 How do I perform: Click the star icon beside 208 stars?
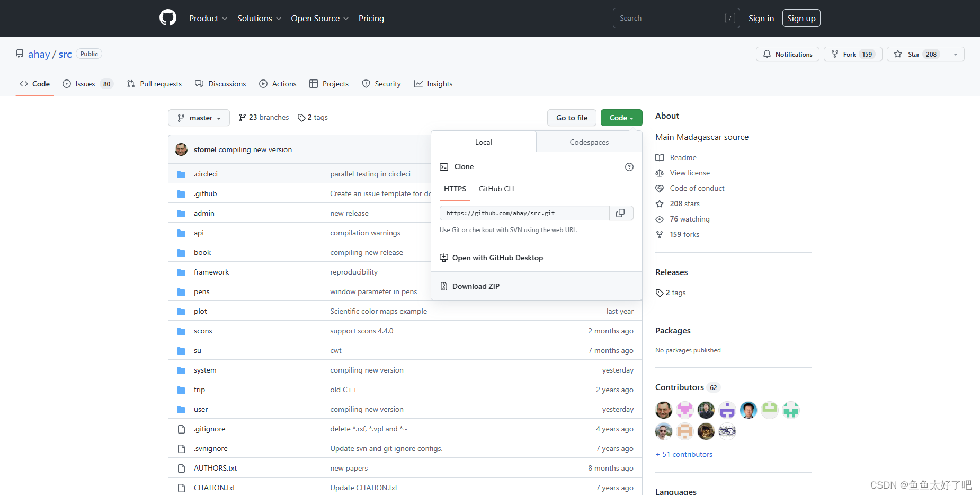(660, 204)
